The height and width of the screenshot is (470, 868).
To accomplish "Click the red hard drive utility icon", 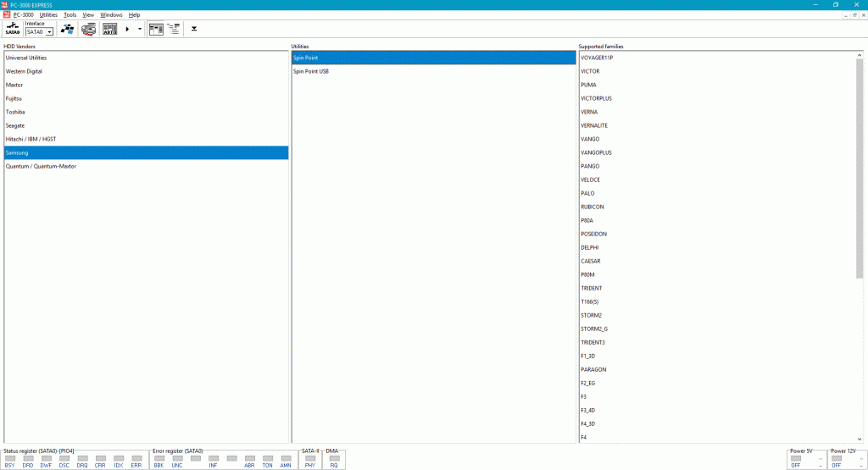I will coord(89,29).
